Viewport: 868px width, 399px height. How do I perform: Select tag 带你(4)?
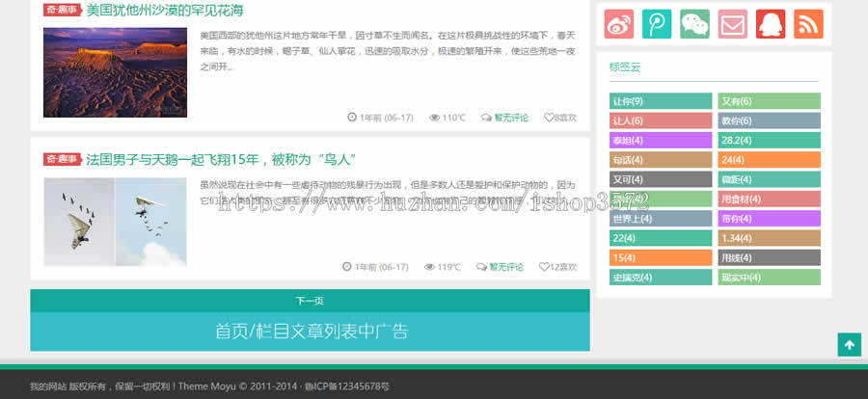point(769,219)
